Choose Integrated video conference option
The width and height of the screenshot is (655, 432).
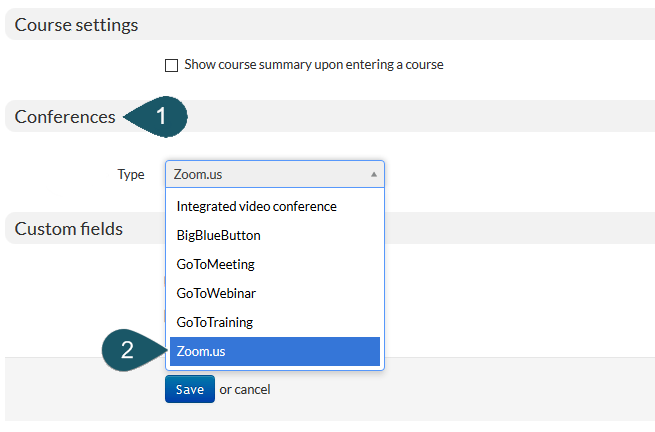pyautogui.click(x=275, y=206)
